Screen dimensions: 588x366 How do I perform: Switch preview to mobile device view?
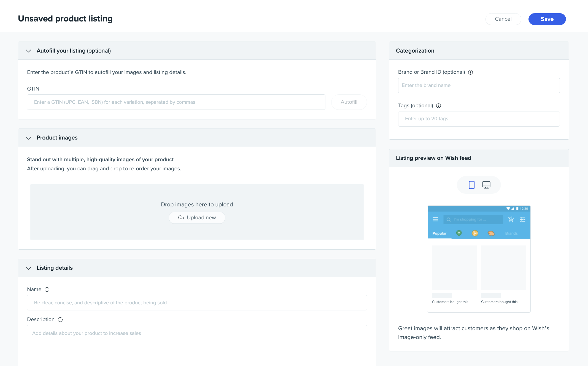point(471,185)
